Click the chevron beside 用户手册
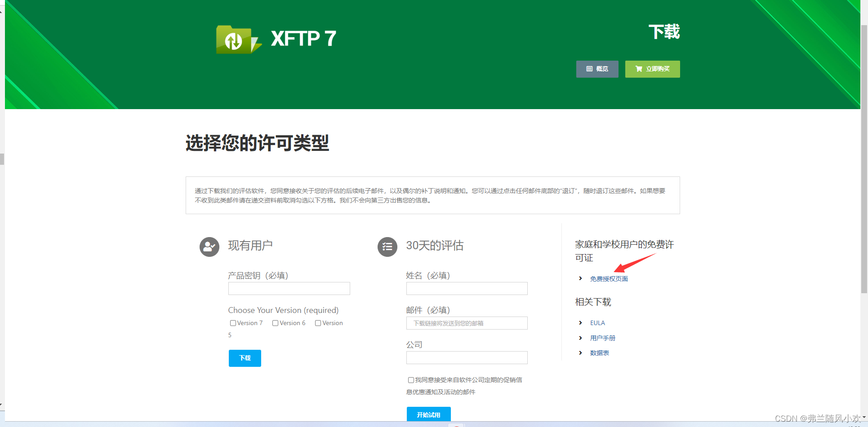868x427 pixels. click(580, 338)
